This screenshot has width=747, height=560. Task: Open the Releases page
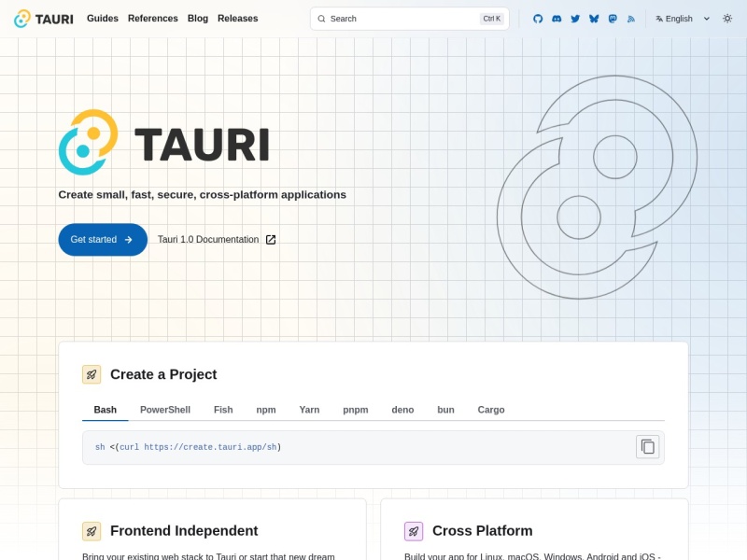point(238,18)
